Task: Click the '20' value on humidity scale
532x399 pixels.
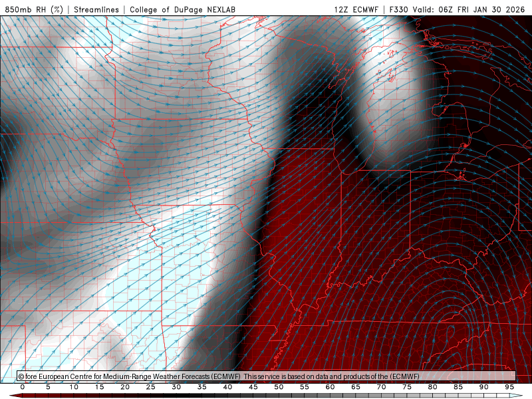Action: [125, 387]
